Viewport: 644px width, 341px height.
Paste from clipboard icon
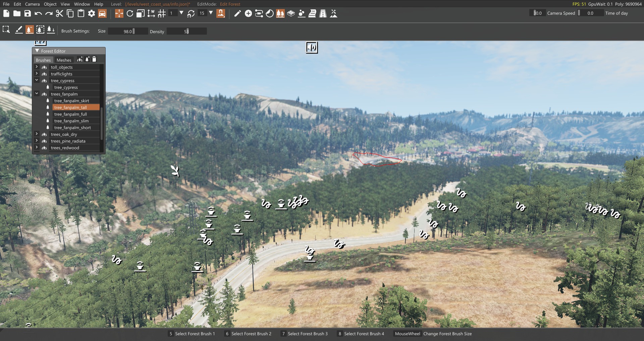click(x=81, y=13)
